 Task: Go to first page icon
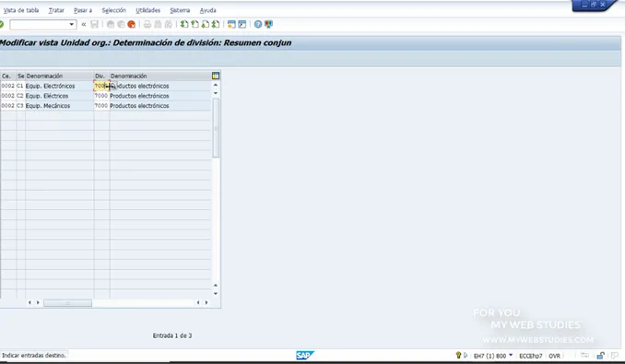[184, 25]
